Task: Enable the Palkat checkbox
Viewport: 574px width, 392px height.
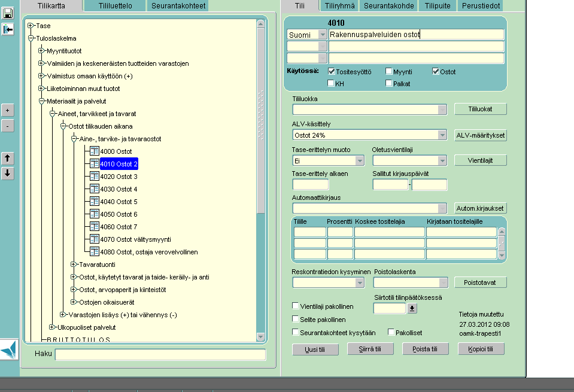Action: click(x=389, y=83)
